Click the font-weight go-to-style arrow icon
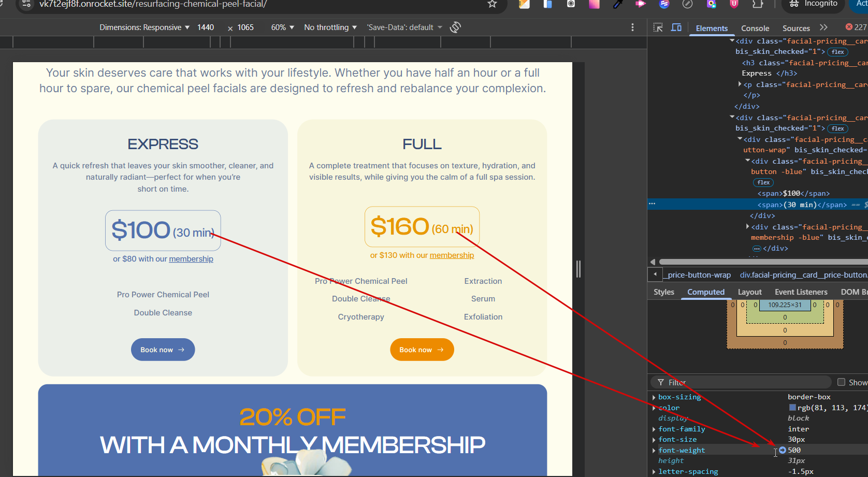The height and width of the screenshot is (477, 868). [x=783, y=450]
